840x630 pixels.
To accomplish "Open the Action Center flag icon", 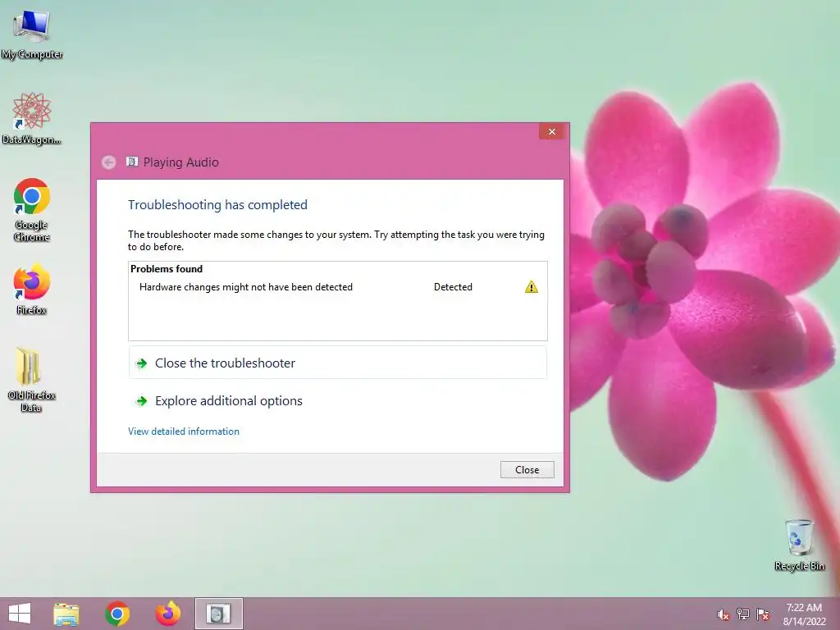I will (763, 614).
